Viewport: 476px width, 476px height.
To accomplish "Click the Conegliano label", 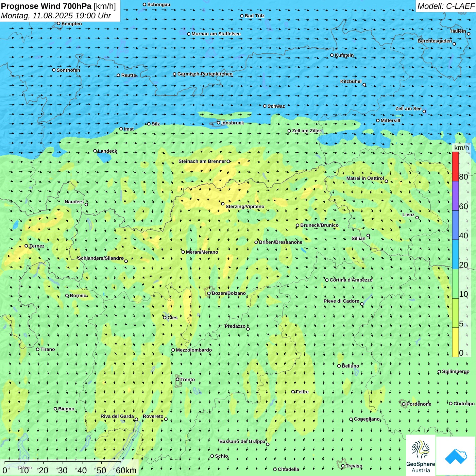I will [x=367, y=419].
